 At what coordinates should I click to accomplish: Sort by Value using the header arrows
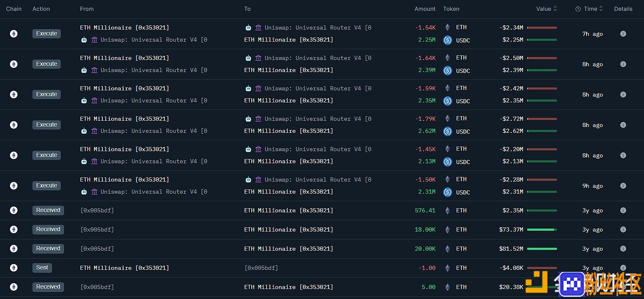tap(555, 9)
